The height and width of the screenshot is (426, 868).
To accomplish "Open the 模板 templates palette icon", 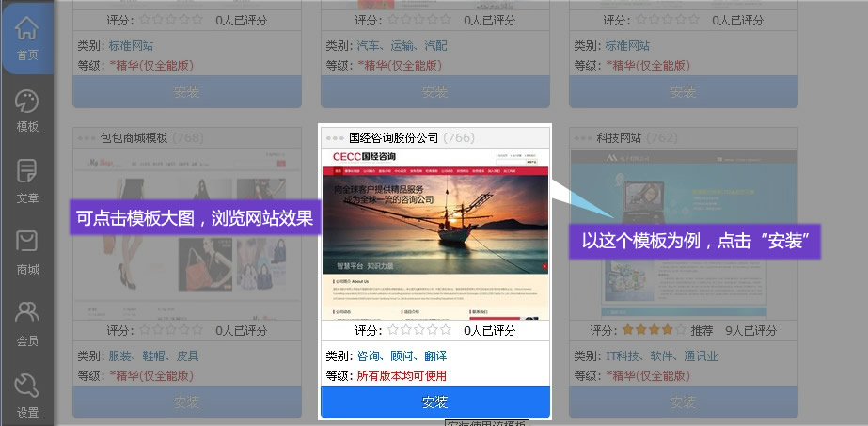I will click(27, 110).
